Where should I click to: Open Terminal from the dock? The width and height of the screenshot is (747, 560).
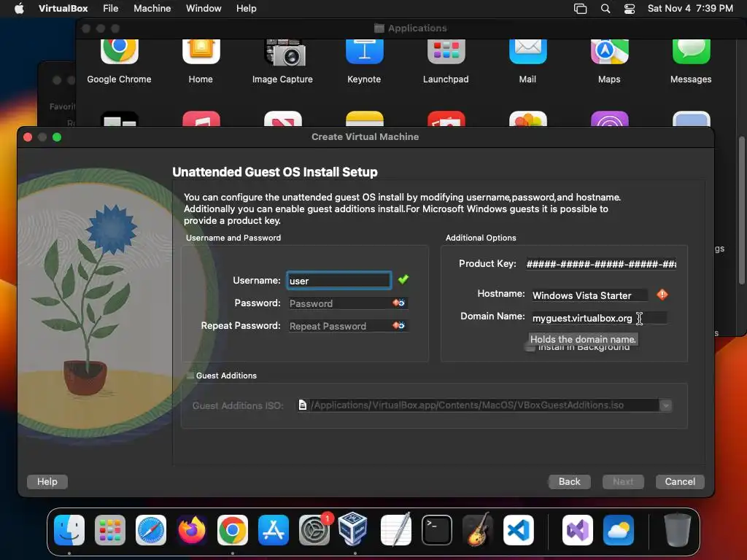pyautogui.click(x=437, y=530)
